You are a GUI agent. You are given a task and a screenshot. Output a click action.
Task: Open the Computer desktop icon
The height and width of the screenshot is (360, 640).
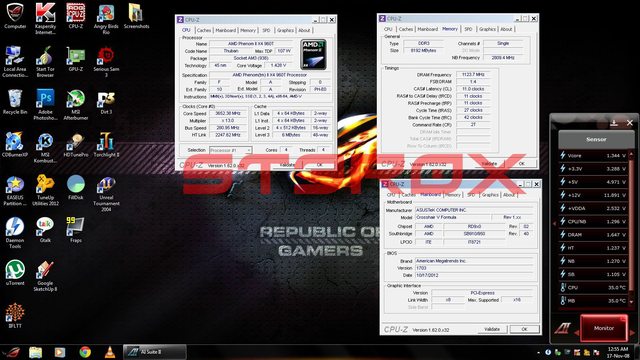(x=15, y=16)
